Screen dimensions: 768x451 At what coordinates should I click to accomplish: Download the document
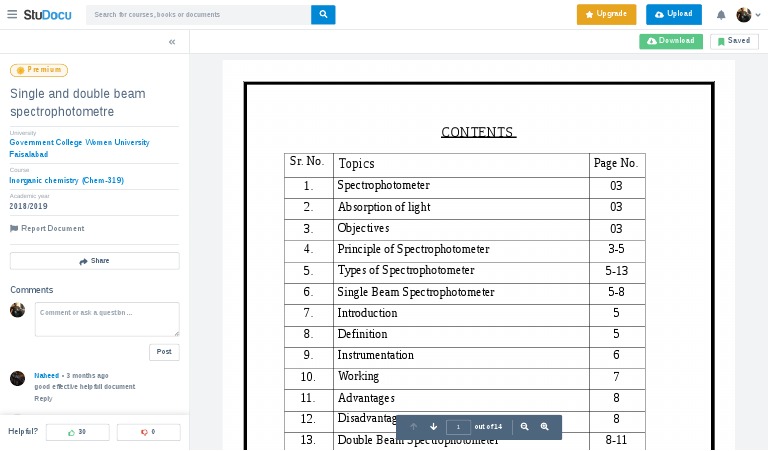(x=671, y=41)
